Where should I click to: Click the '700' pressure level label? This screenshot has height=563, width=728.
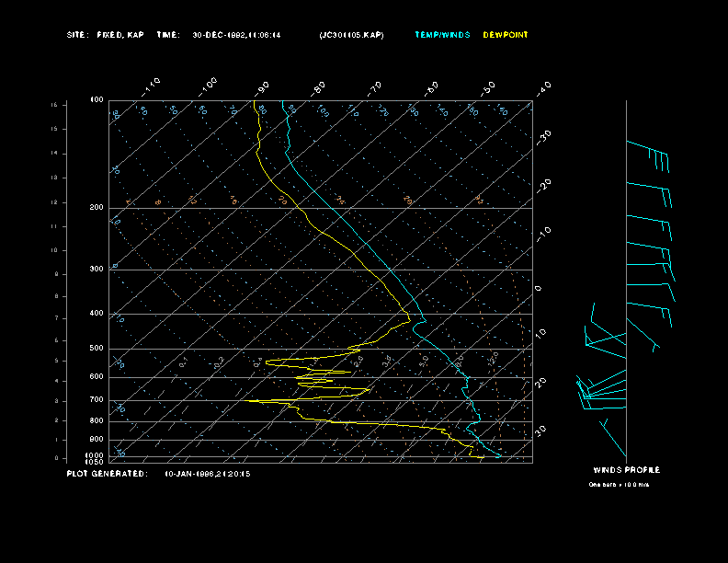(97, 399)
